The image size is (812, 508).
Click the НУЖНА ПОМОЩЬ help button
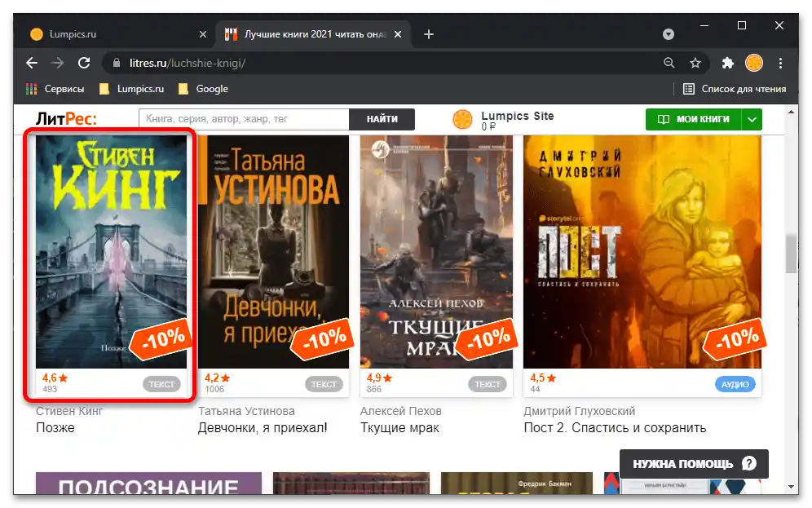point(694,463)
